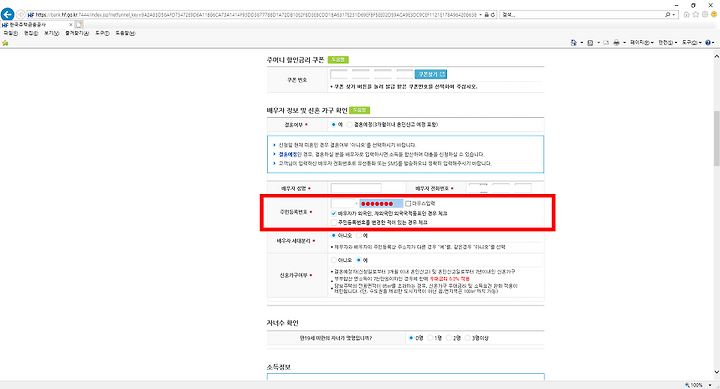Select 아니오 for 신혼가구여부
Viewport: 720px width, 389px height.
tap(334, 260)
